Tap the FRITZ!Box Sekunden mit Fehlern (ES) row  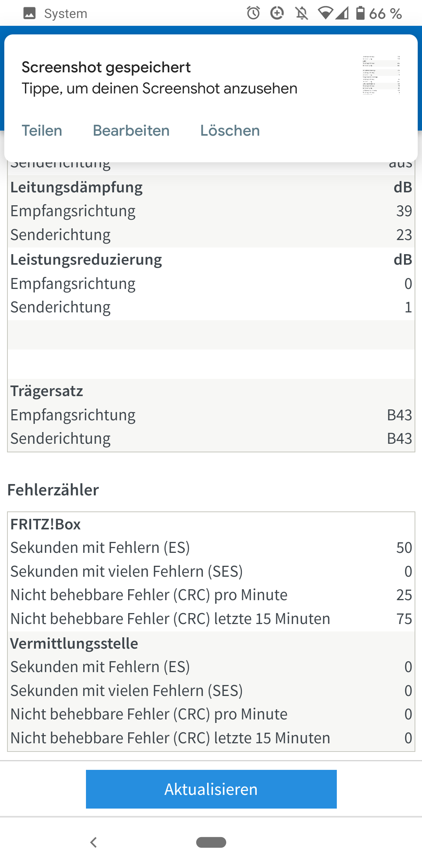(x=211, y=548)
